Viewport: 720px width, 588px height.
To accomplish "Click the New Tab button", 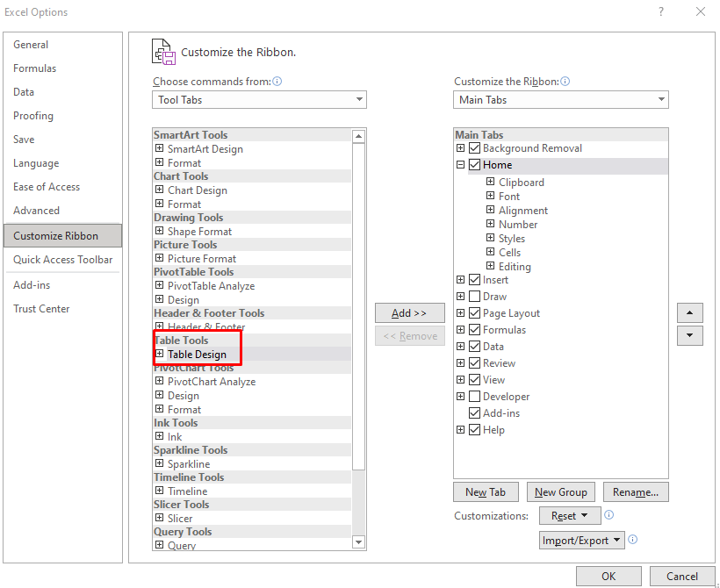I will tap(486, 492).
